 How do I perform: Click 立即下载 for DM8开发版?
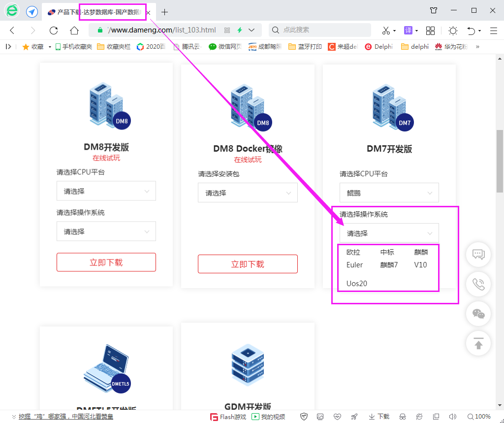106,262
